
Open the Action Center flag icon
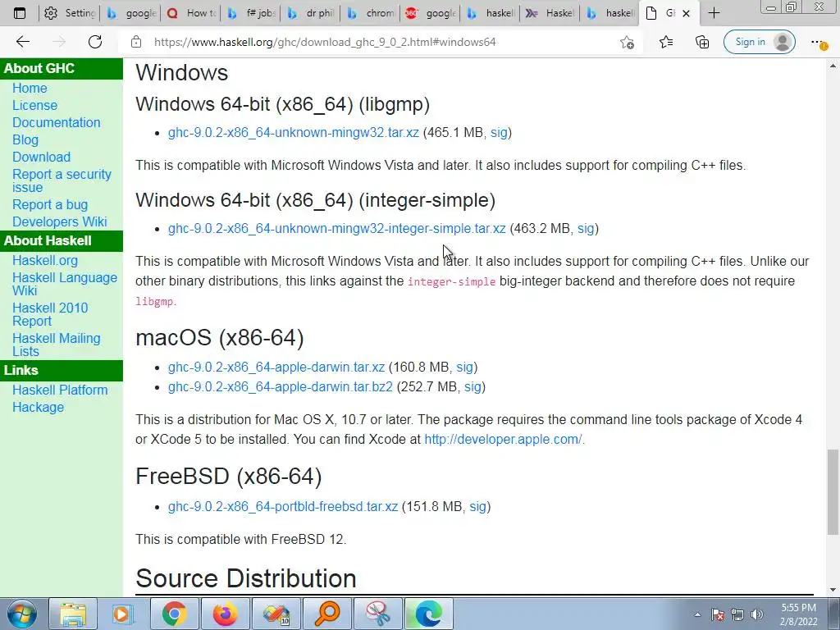(718, 615)
